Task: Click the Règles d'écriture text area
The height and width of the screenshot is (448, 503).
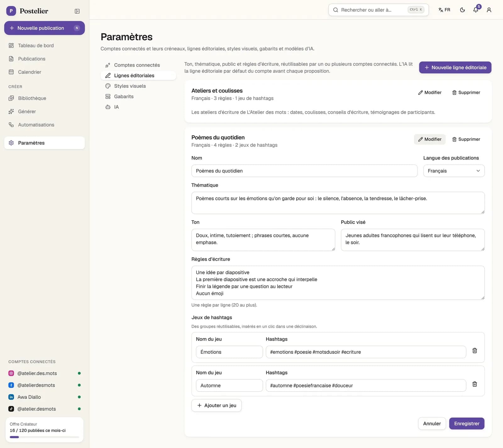Action: (x=338, y=283)
